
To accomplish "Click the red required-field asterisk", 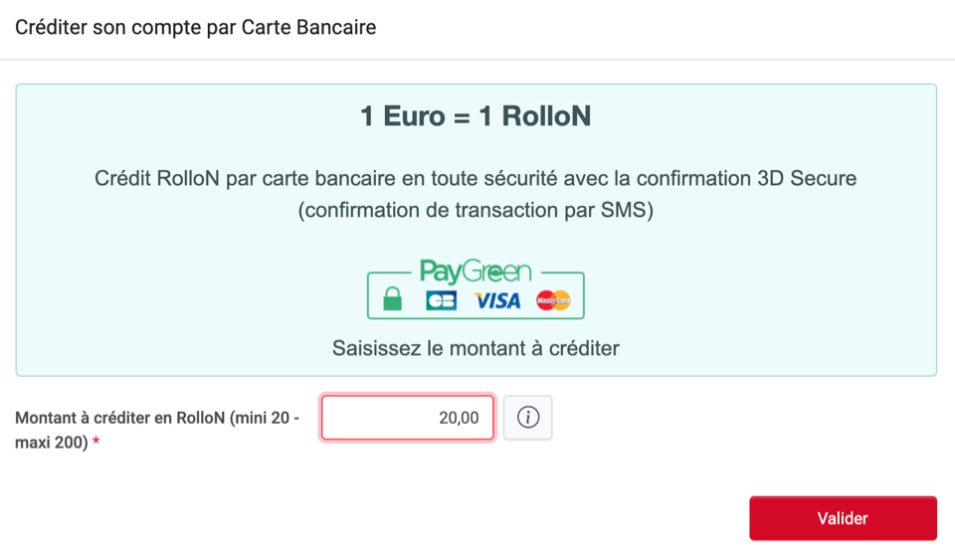I will point(95,442).
